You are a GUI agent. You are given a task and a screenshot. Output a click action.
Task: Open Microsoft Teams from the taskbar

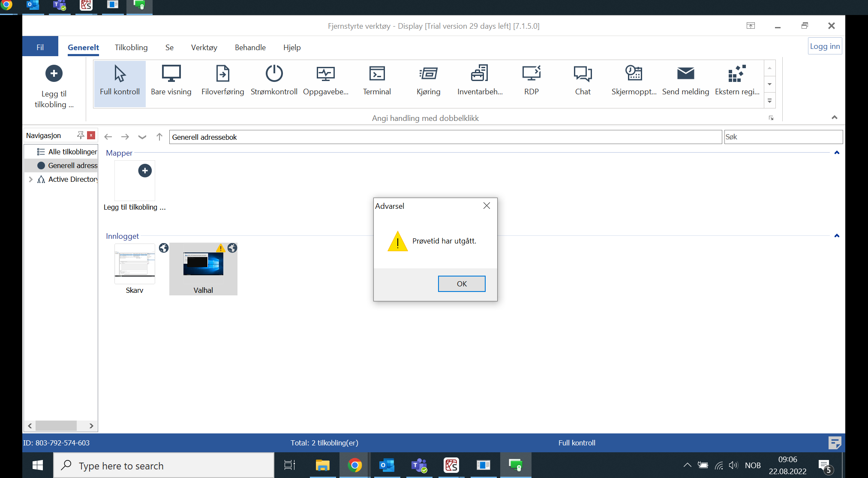click(419, 466)
